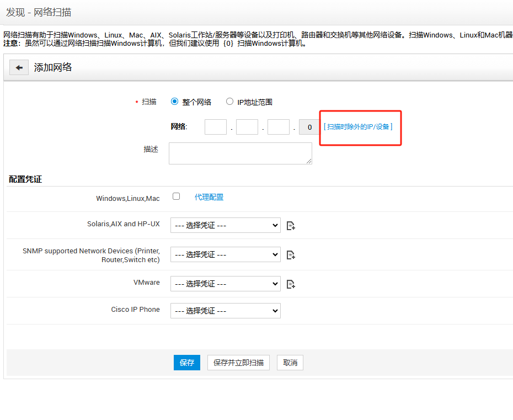
Task: Enable the Windows,Linux,Mac checkbox
Action: tap(176, 196)
